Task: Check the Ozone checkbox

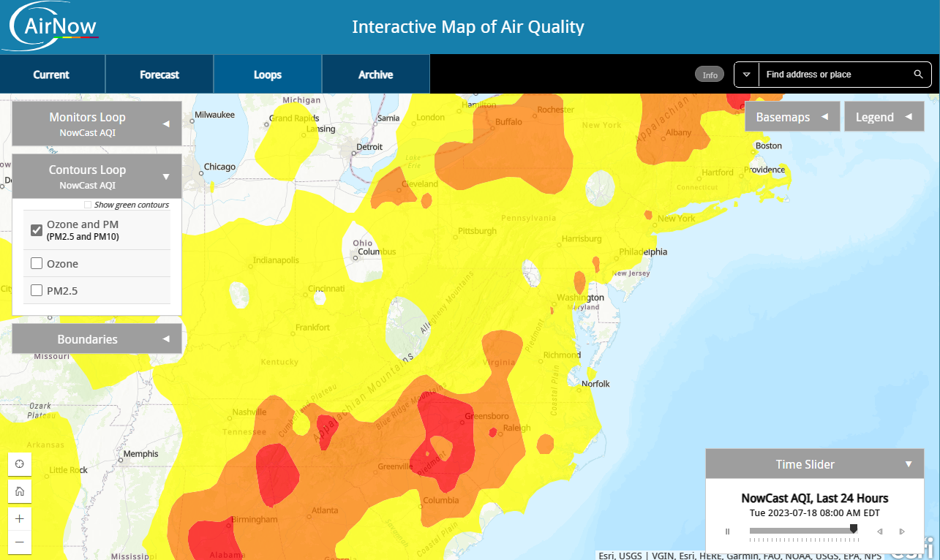Action: pos(37,263)
